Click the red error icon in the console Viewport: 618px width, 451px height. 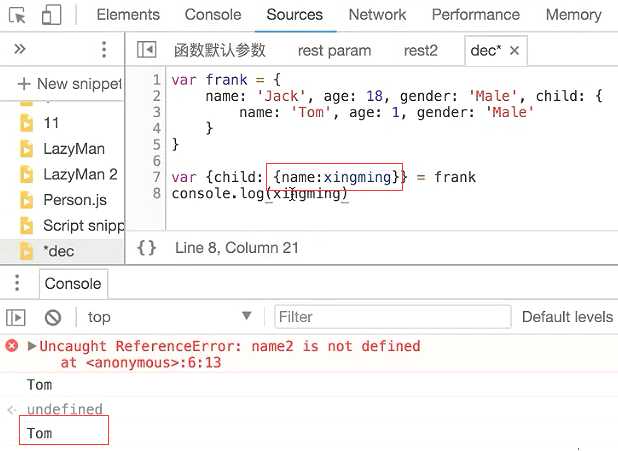tap(11, 346)
